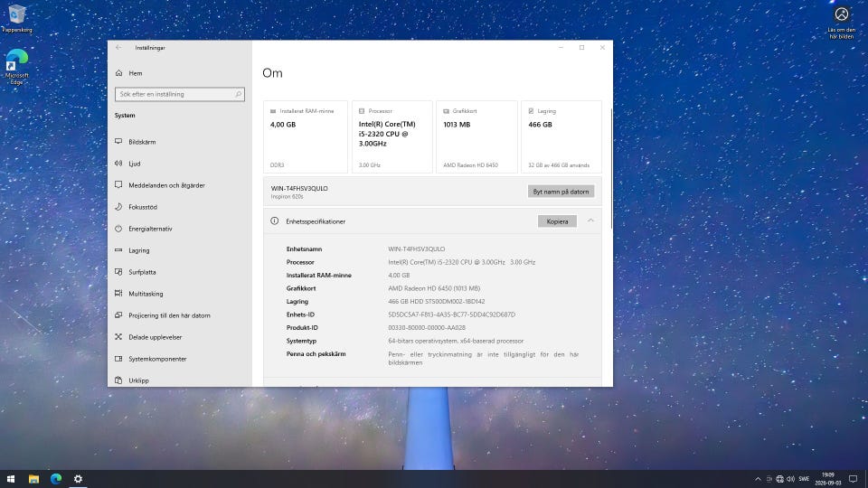Screen dimensions: 868x488
Task: Select the Processor card
Action: [x=392, y=136]
